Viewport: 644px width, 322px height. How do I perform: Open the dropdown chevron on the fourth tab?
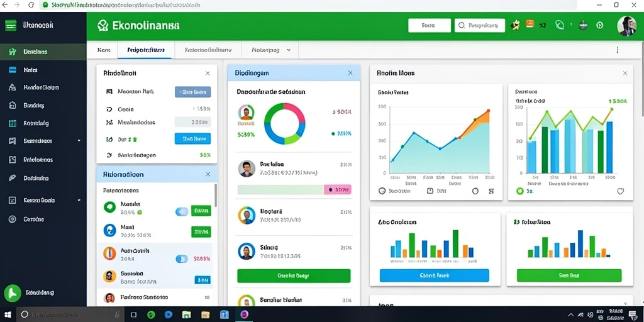pos(288,50)
